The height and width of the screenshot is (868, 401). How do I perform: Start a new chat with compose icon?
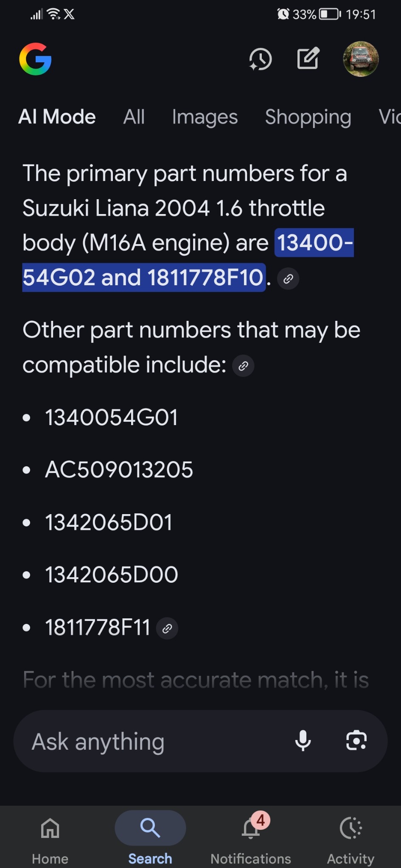click(308, 58)
